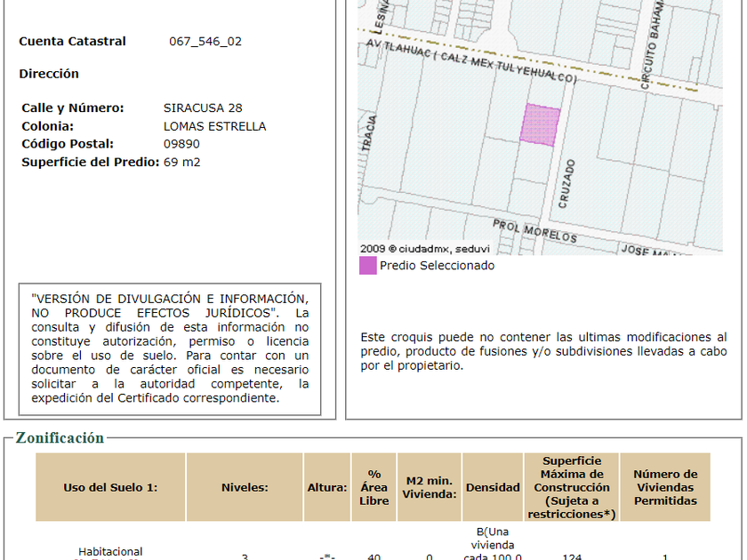Click the CIRCUITO BAHAMAS label on the map

pyautogui.click(x=653, y=45)
